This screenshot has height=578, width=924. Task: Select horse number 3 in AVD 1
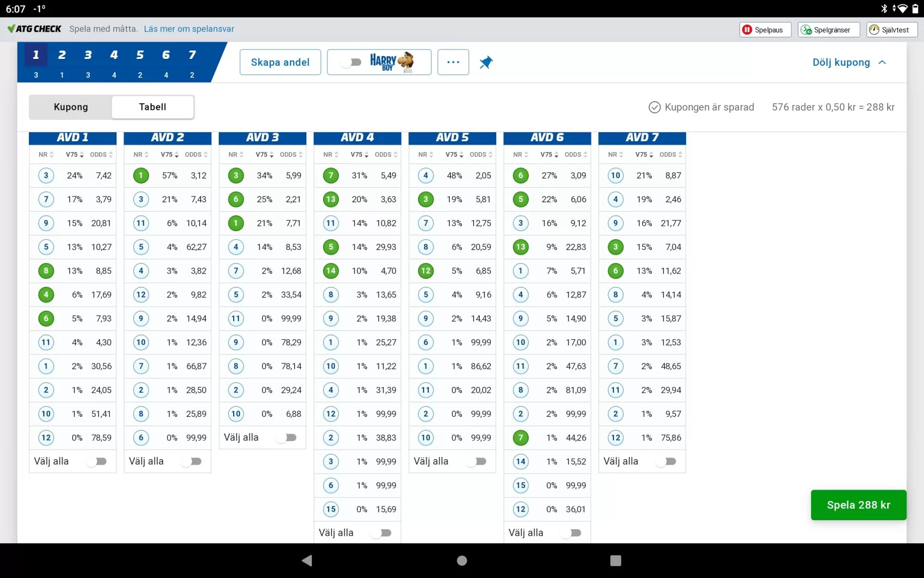point(46,175)
